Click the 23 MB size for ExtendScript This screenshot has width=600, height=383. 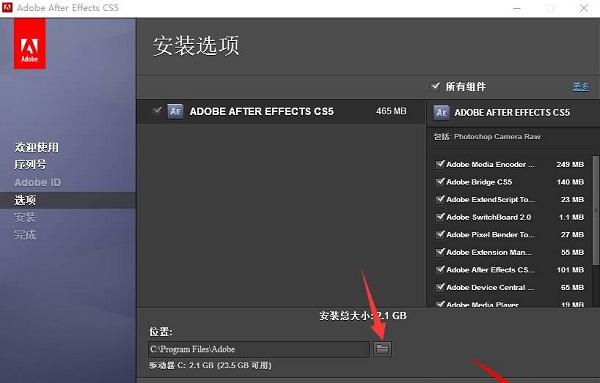[x=572, y=199]
